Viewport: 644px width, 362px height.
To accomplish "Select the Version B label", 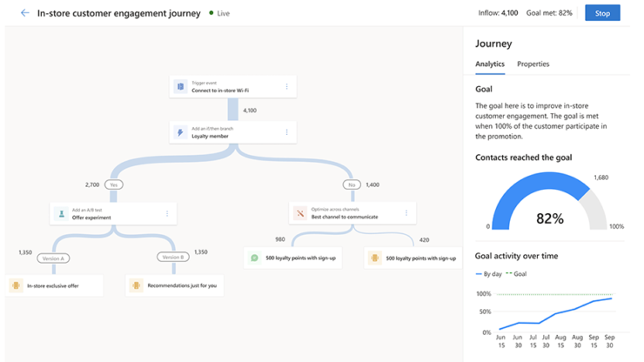I will point(173,258).
